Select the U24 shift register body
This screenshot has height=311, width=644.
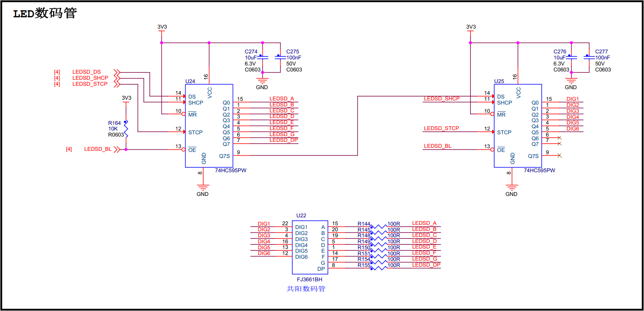tap(209, 126)
